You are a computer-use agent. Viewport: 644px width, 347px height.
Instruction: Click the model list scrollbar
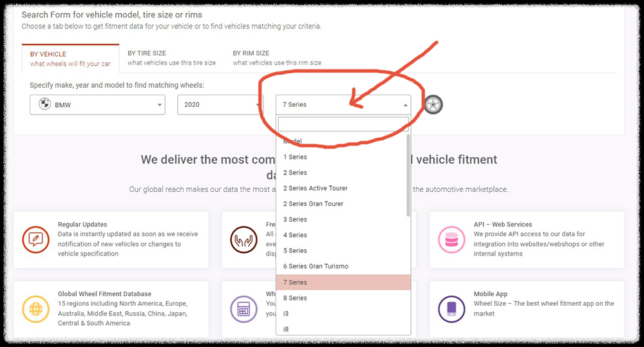tap(408, 175)
